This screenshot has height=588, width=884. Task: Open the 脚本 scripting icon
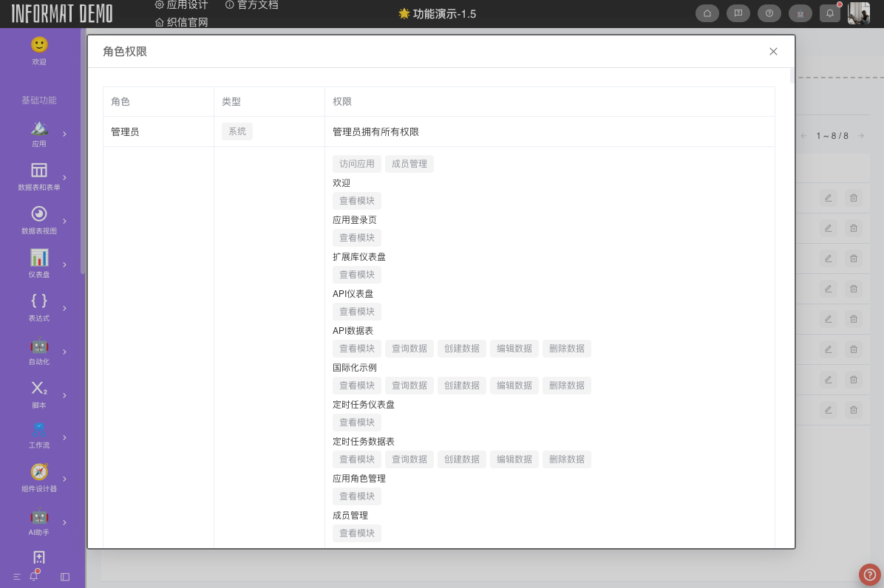39,388
